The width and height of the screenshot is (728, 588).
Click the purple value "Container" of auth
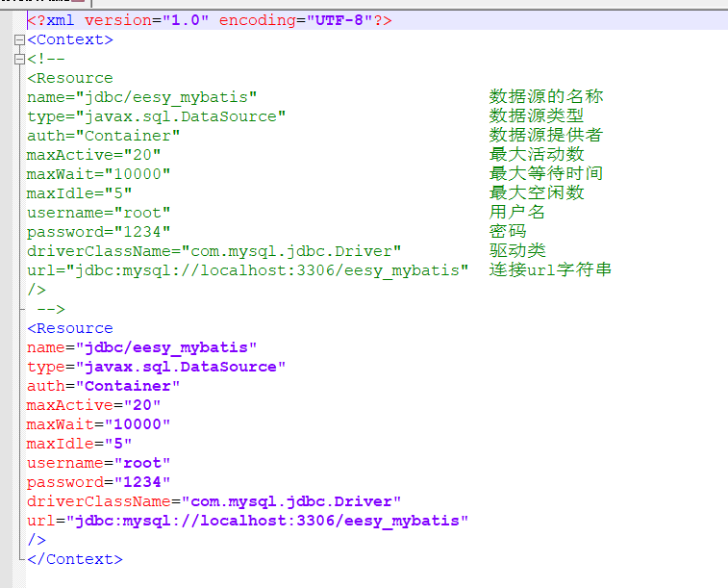click(128, 386)
